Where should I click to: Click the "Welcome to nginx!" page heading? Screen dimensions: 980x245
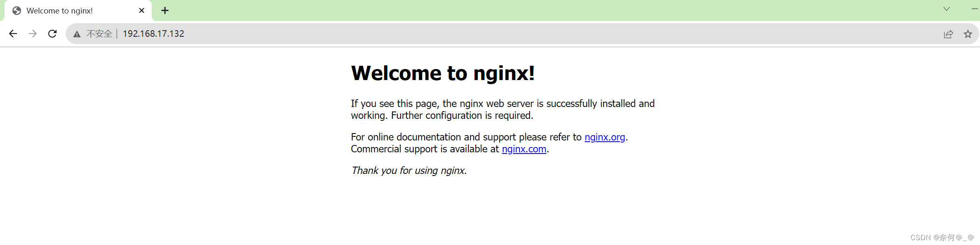(x=443, y=73)
